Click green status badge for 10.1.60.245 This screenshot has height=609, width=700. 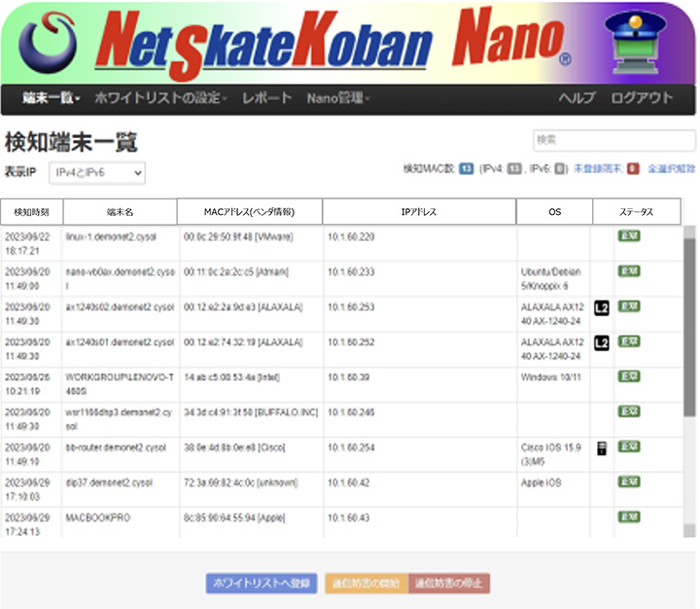click(x=629, y=412)
